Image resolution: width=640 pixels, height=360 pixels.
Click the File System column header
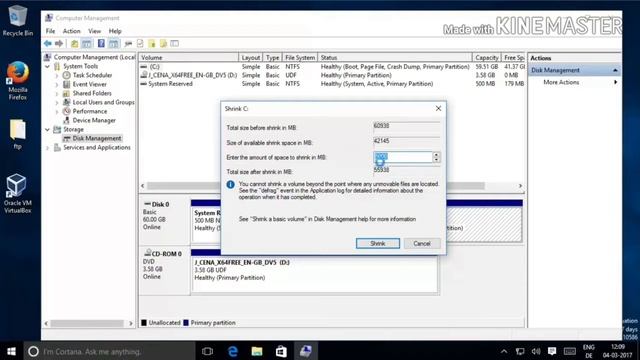pyautogui.click(x=300, y=58)
